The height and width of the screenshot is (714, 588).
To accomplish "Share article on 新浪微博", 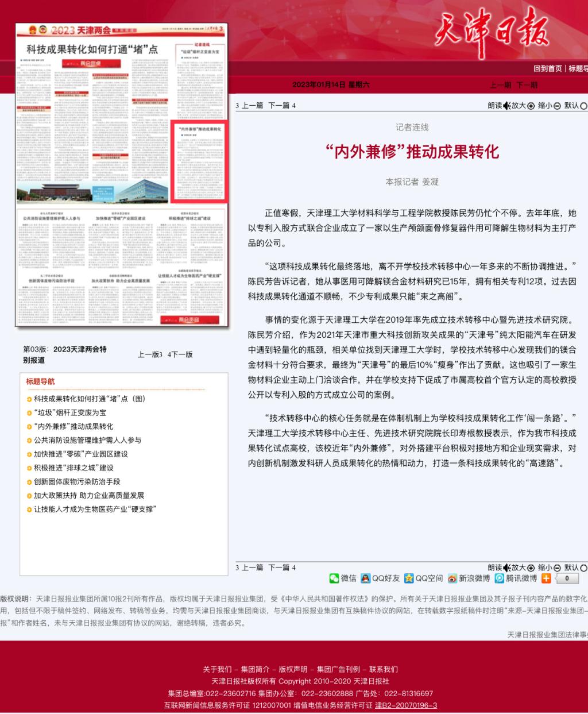I will pyautogui.click(x=452, y=578).
